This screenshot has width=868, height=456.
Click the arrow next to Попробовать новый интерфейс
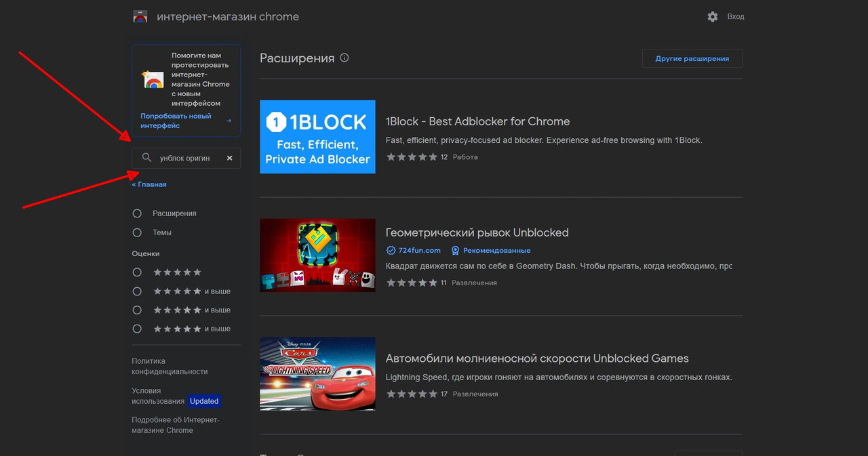[x=229, y=121]
